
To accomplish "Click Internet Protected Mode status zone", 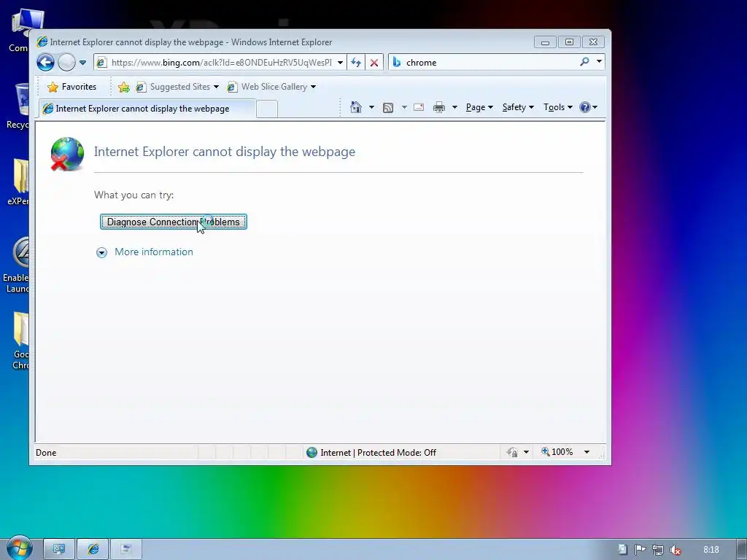I will click(x=371, y=452).
